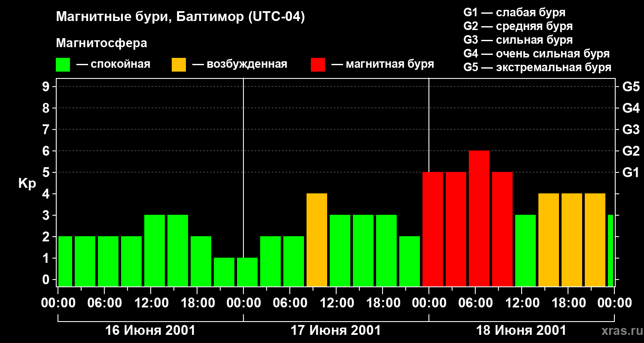
Task: Select the line «G2 — средняя буря»
Action: point(518,26)
